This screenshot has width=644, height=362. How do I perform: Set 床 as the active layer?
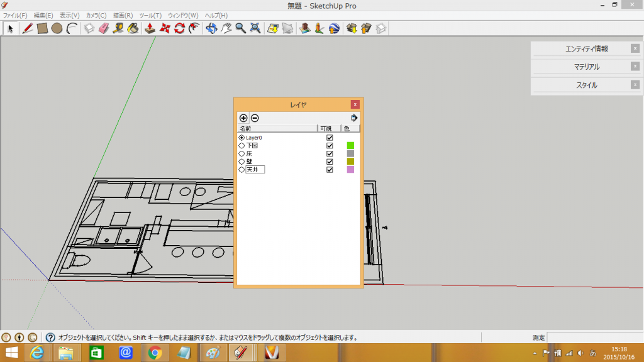coord(241,153)
